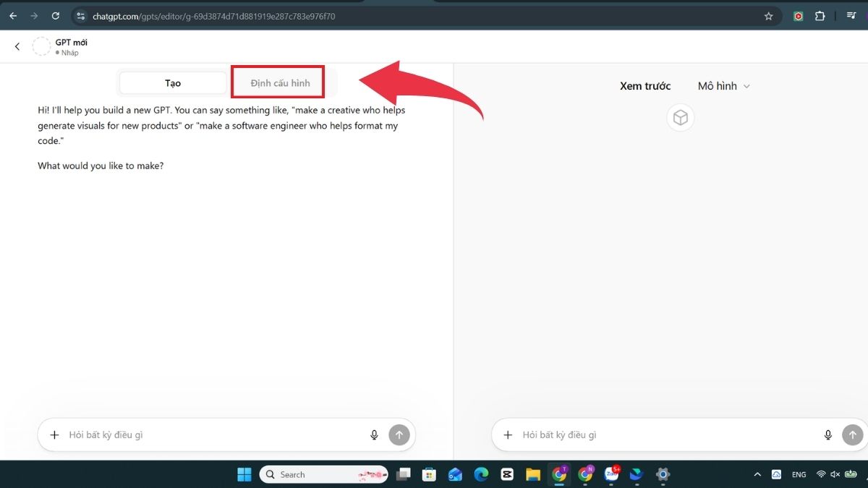Click the Nháp draft status label
The width and height of the screenshot is (868, 488).
(67, 53)
